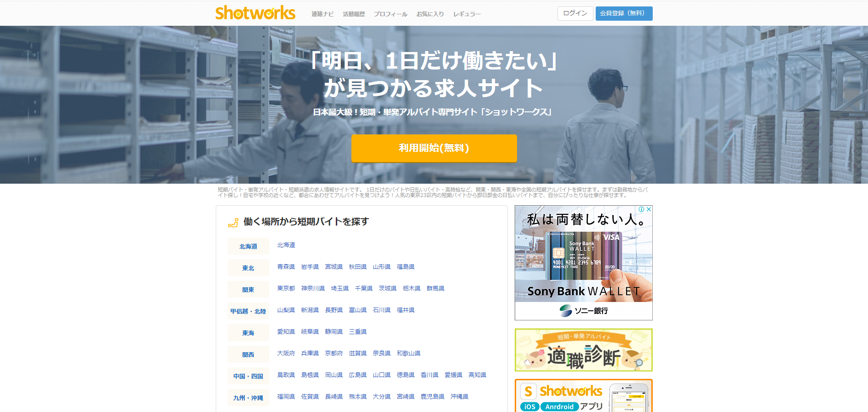Open the 福島県 link

click(x=406, y=267)
